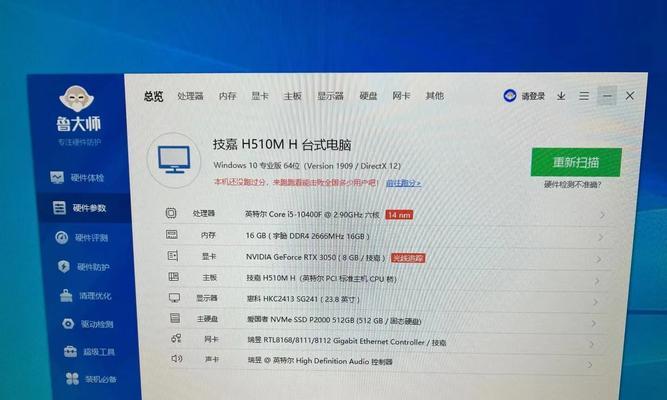Switch to the 硬盘 tab
This screenshot has width=667, height=400.
coord(368,96)
